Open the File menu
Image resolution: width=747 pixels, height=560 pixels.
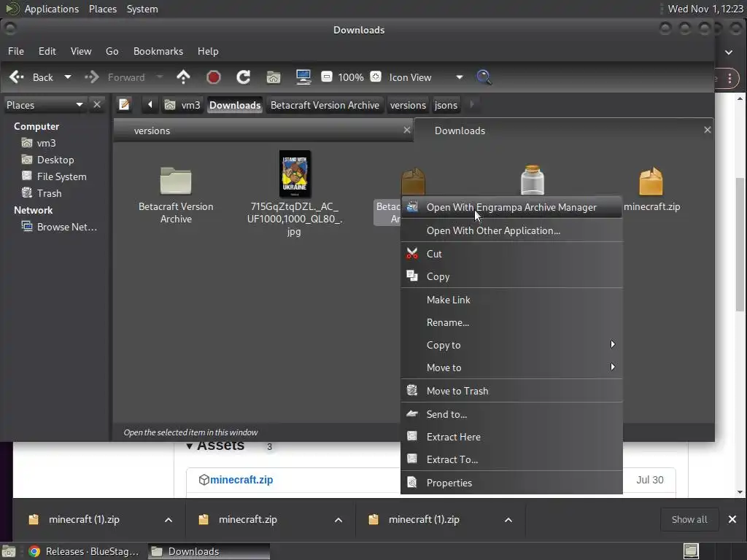pyautogui.click(x=16, y=51)
